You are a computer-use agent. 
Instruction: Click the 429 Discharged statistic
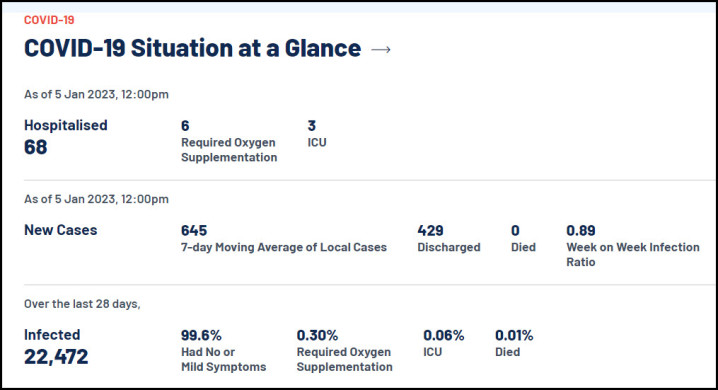(x=449, y=238)
